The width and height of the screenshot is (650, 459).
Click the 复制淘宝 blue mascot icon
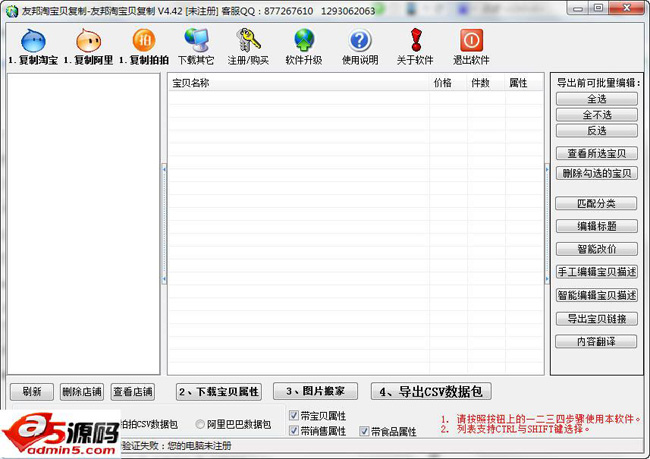(33, 41)
